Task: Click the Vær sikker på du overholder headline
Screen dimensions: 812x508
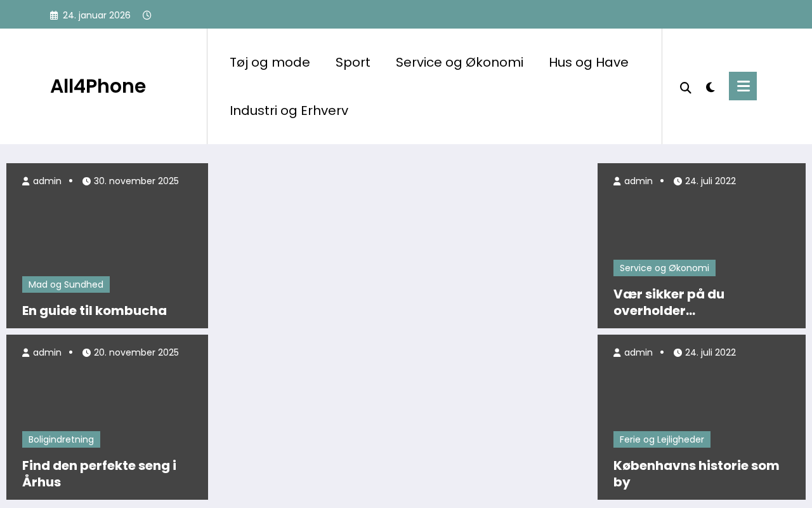Action: (669, 302)
